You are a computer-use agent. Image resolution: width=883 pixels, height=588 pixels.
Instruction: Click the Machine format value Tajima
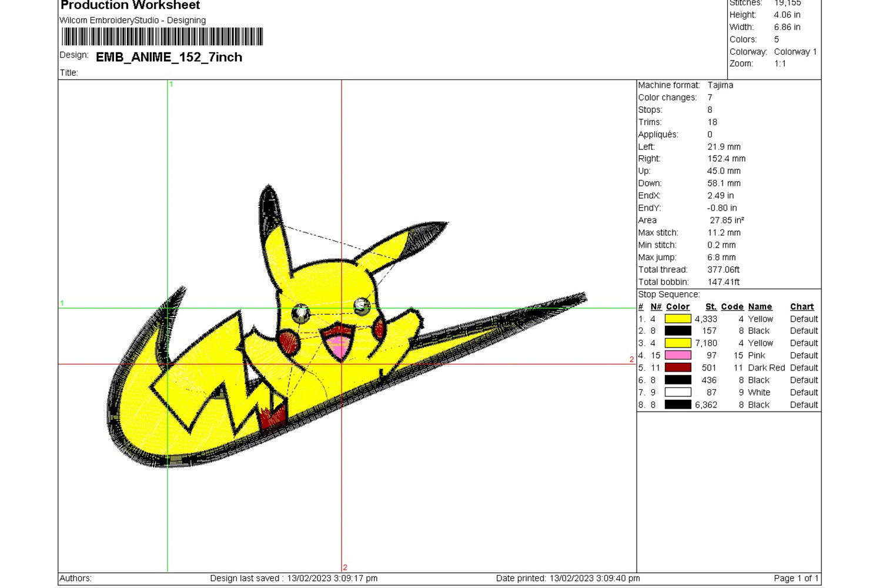click(720, 85)
